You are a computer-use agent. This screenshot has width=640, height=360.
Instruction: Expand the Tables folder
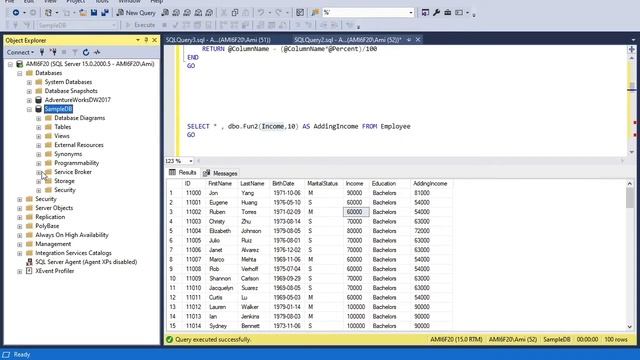tap(39, 127)
